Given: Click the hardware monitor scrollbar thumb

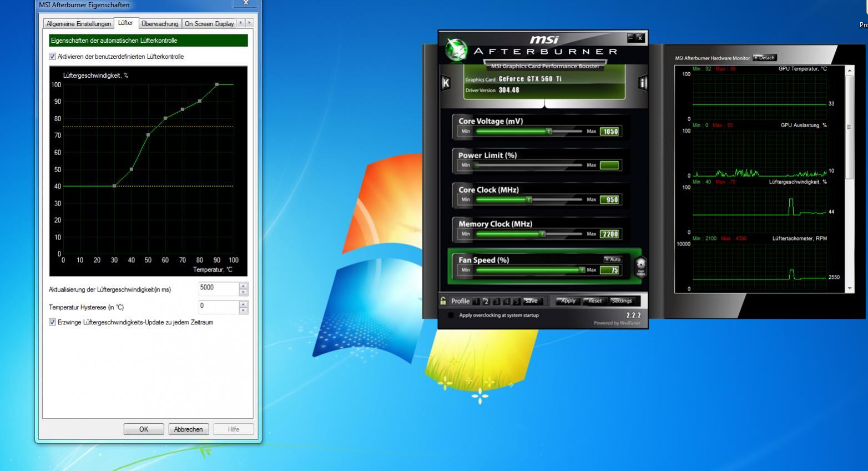Looking at the screenshot, I should click(849, 127).
